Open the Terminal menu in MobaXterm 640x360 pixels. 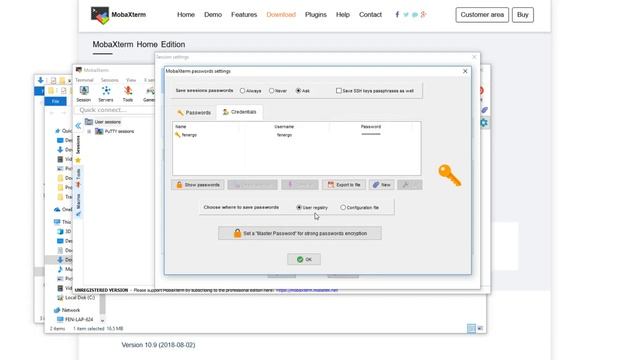tap(84, 80)
